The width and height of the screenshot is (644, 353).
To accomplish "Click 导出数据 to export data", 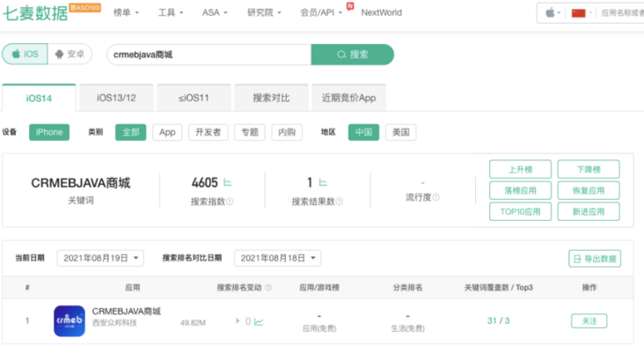I will coord(594,259).
